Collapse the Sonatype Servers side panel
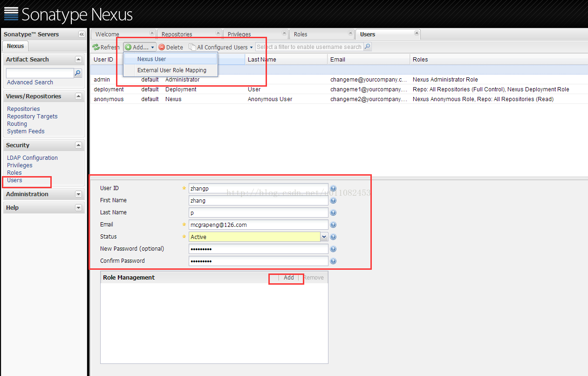588x376 pixels. (x=81, y=34)
